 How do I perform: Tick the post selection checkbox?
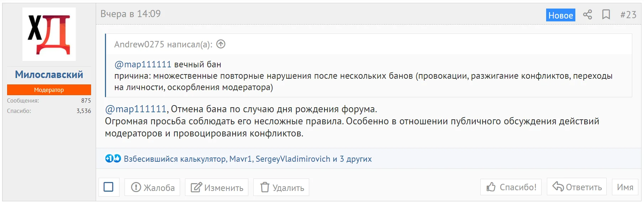tap(109, 187)
